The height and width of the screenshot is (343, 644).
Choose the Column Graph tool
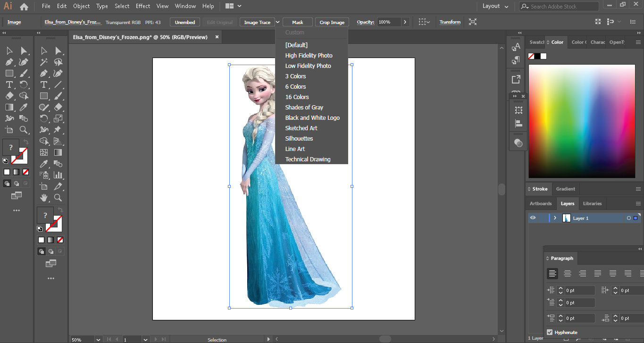[58, 175]
